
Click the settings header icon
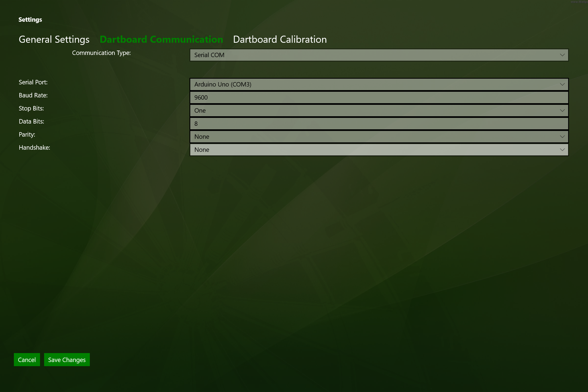coord(30,19)
